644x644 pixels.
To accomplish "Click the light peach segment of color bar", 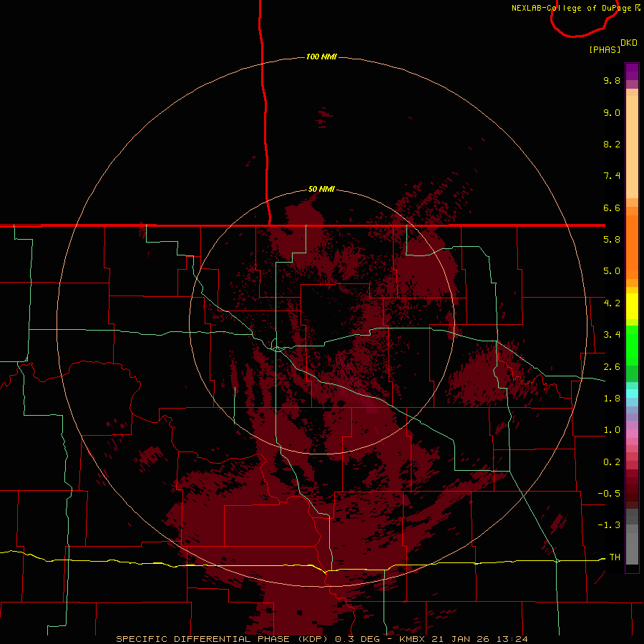I will coord(632,147).
